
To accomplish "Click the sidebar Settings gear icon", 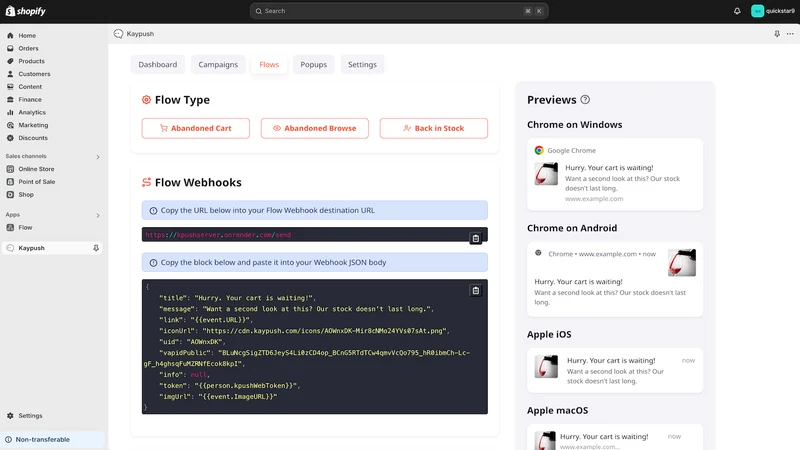I will pyautogui.click(x=10, y=416).
